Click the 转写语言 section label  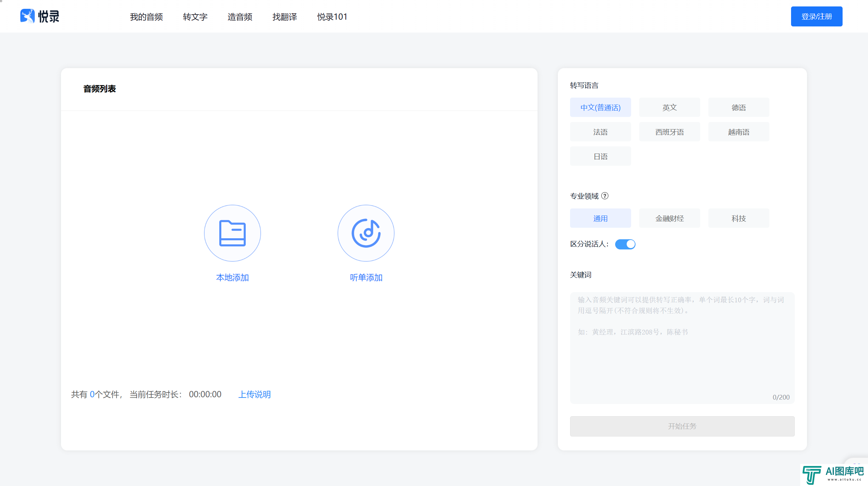tap(584, 85)
